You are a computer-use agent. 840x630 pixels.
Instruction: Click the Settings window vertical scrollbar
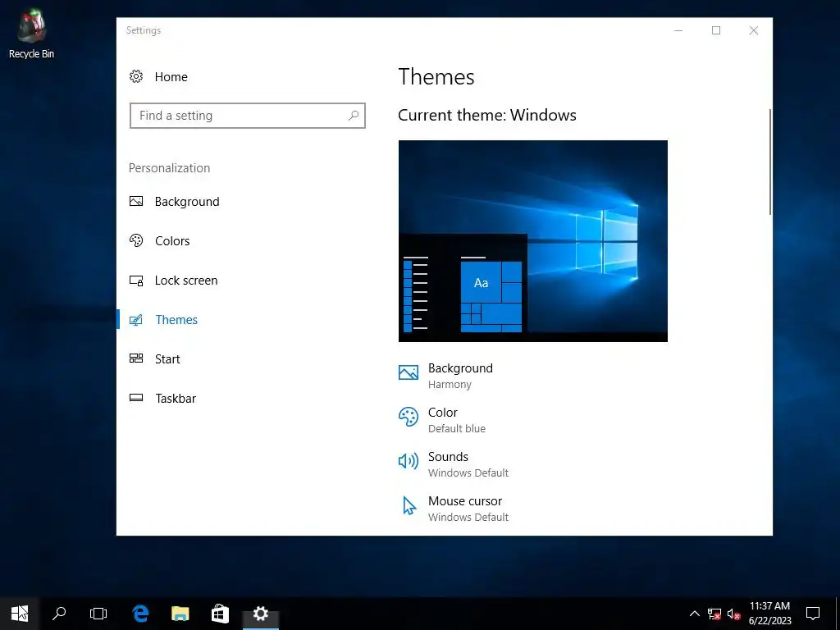click(x=769, y=162)
